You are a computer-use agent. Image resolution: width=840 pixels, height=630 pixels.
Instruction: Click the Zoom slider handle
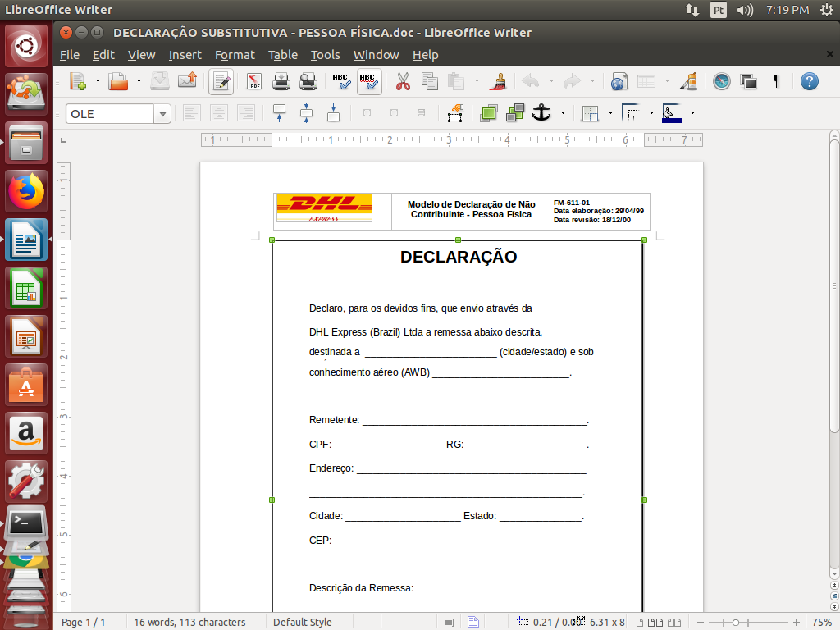[736, 623]
